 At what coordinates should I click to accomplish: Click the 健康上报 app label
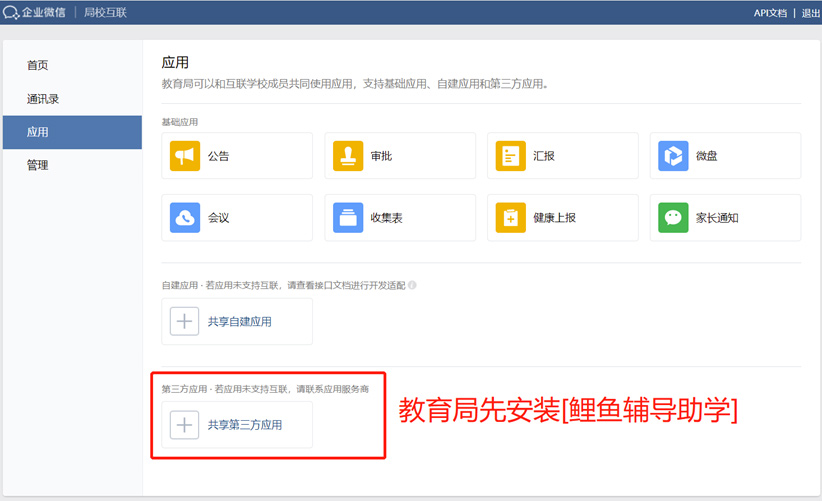tap(555, 218)
